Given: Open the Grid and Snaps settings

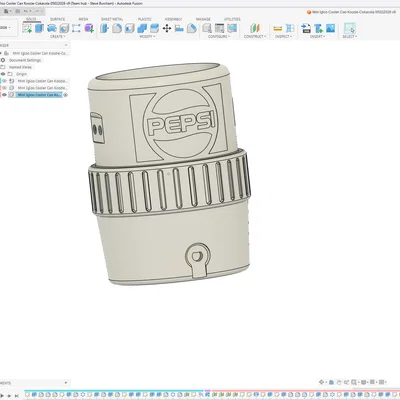Looking at the screenshot, I should coord(373,382).
